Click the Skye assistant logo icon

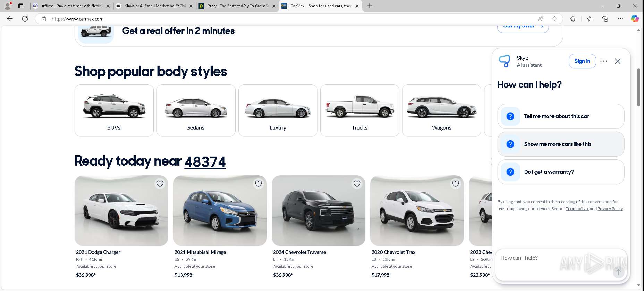pos(505,61)
